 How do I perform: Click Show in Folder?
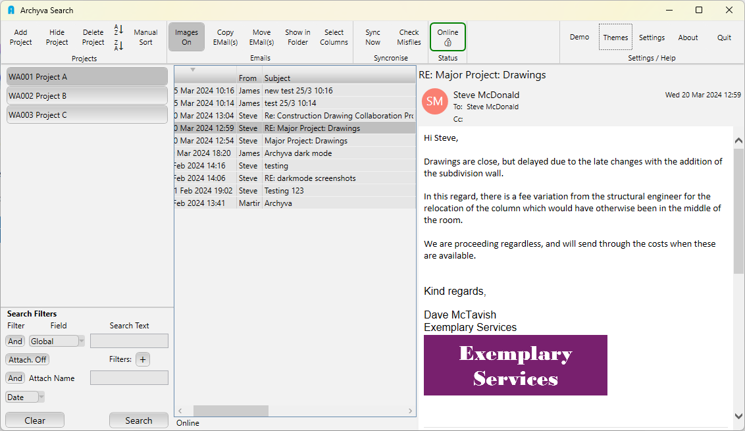point(298,37)
